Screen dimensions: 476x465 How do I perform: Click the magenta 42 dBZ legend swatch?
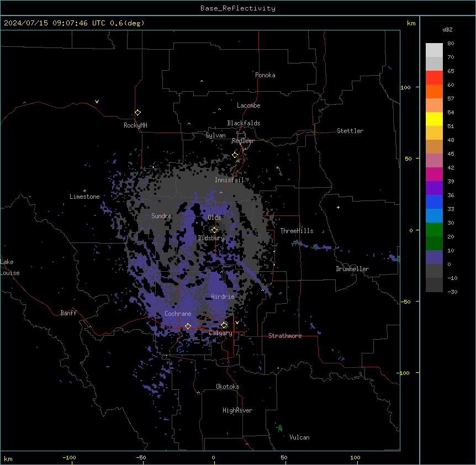434,174
